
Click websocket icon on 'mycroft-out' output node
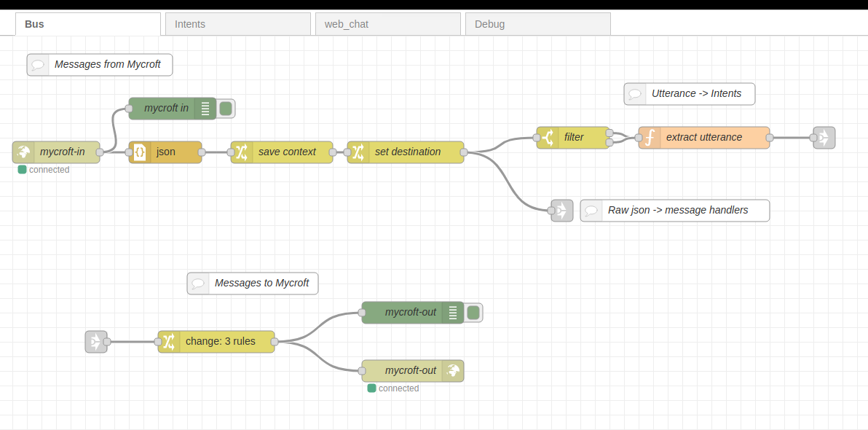click(x=453, y=371)
